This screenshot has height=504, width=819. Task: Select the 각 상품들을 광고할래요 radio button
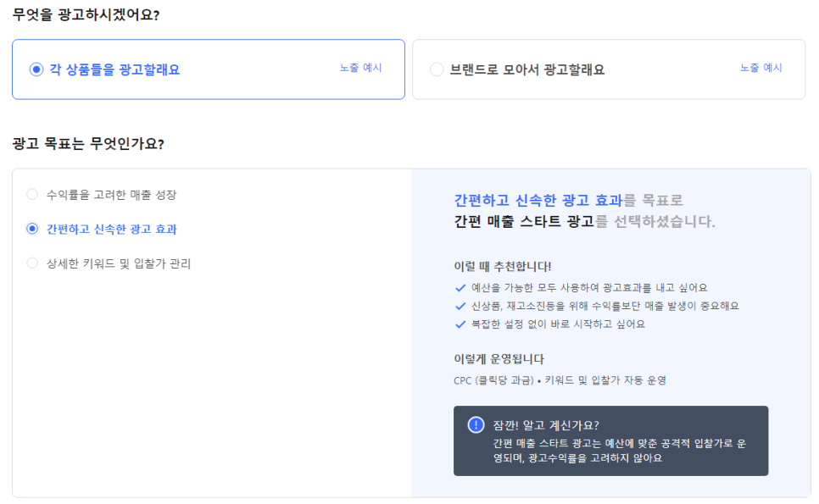click(36, 69)
